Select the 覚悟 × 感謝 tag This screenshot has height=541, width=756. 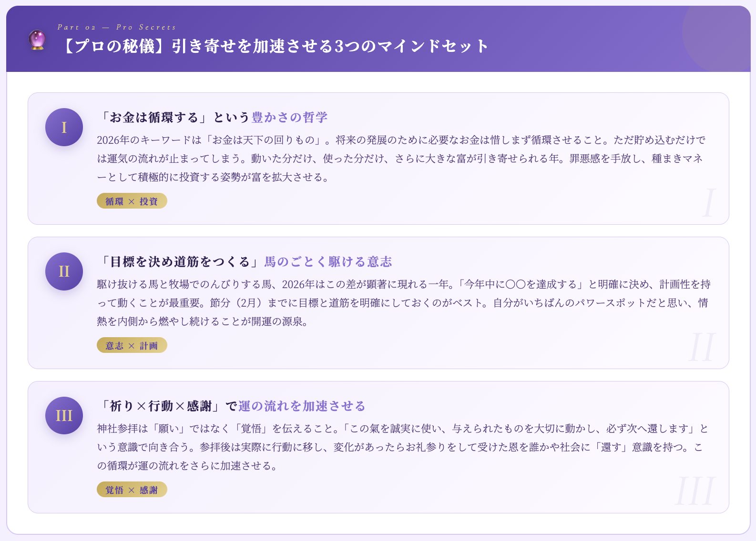click(x=132, y=490)
